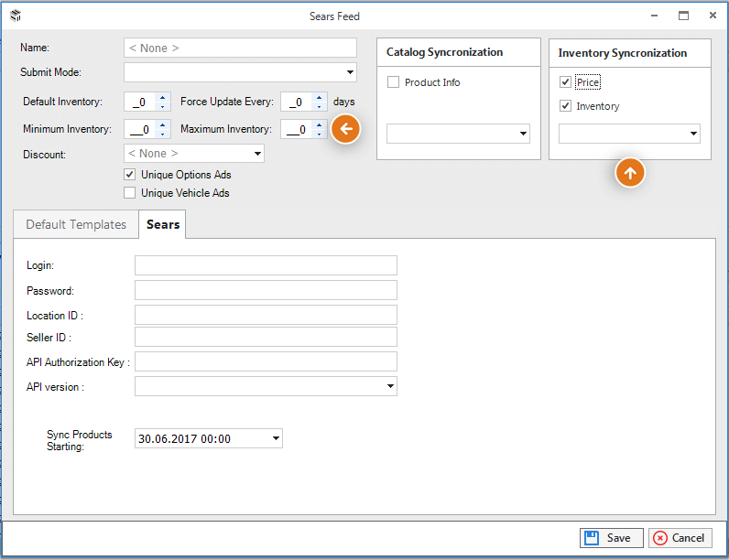The image size is (729, 560).
Task: Click the app icon in title bar
Action: pos(16,16)
